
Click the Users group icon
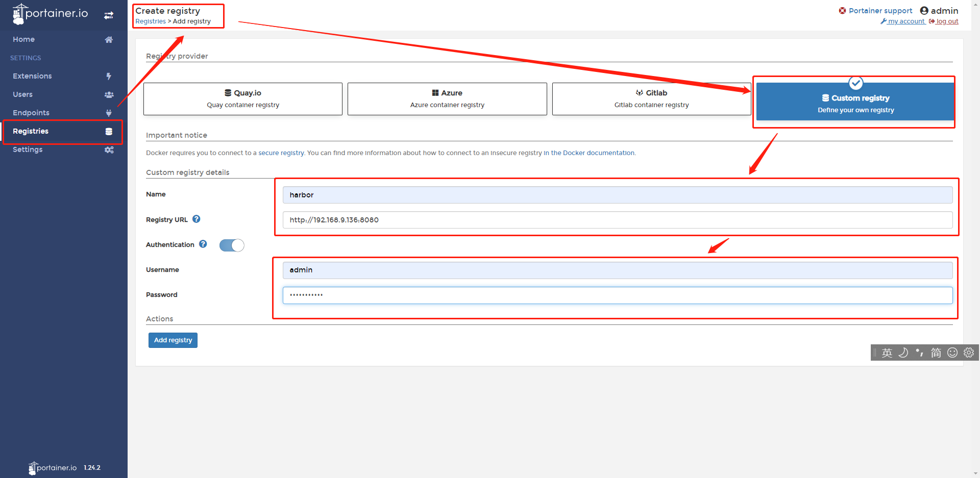click(109, 94)
